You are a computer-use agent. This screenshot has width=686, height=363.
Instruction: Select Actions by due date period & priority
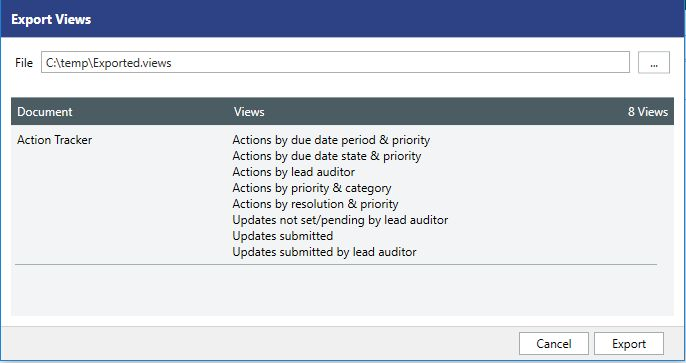[x=331, y=140]
